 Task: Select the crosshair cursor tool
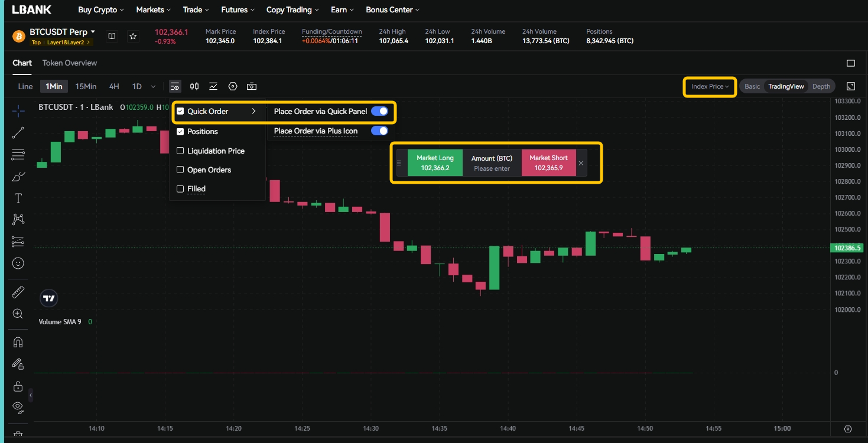coord(18,110)
